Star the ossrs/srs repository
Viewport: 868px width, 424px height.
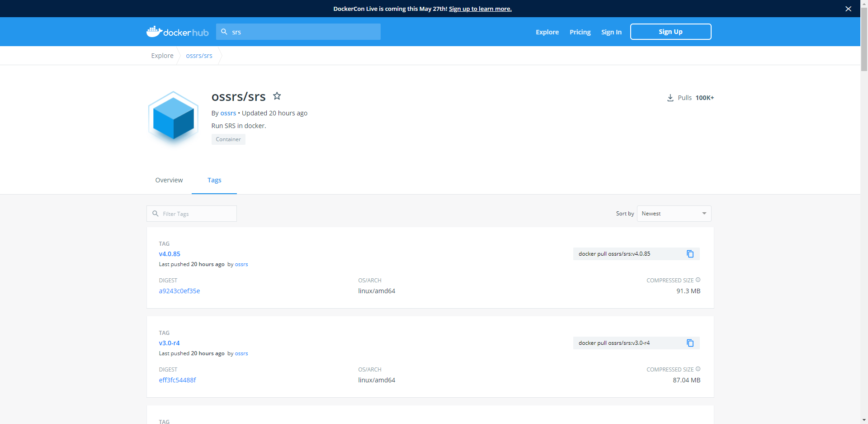point(277,96)
